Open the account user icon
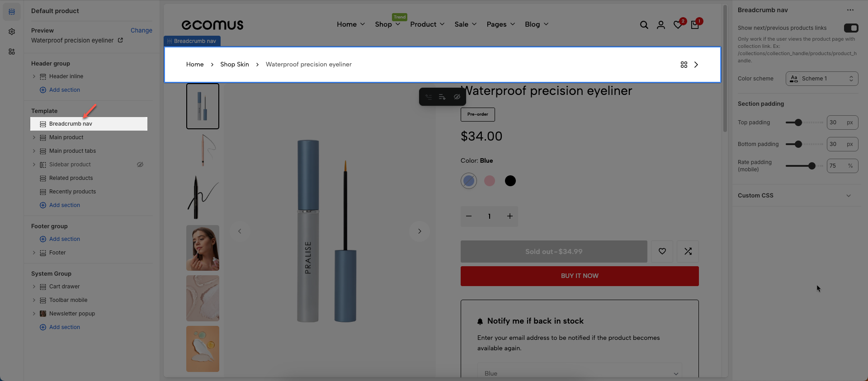Screen dimensions: 868x381 coord(661,25)
